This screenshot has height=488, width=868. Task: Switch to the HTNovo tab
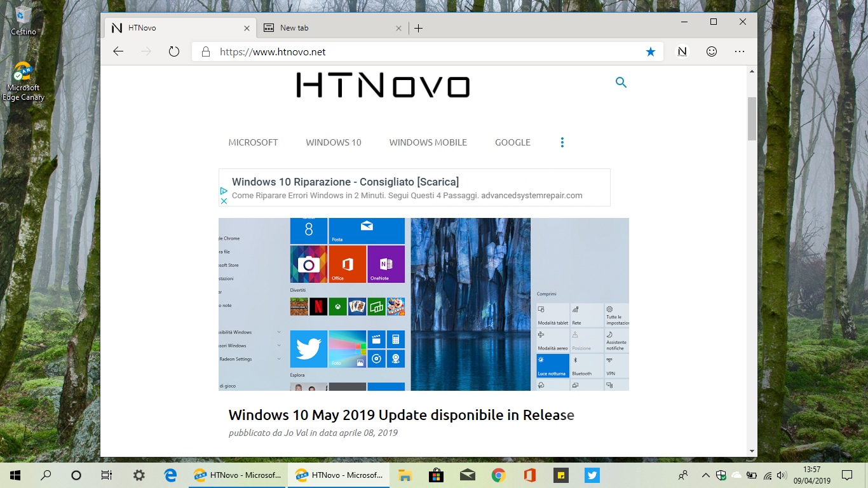pos(180,28)
